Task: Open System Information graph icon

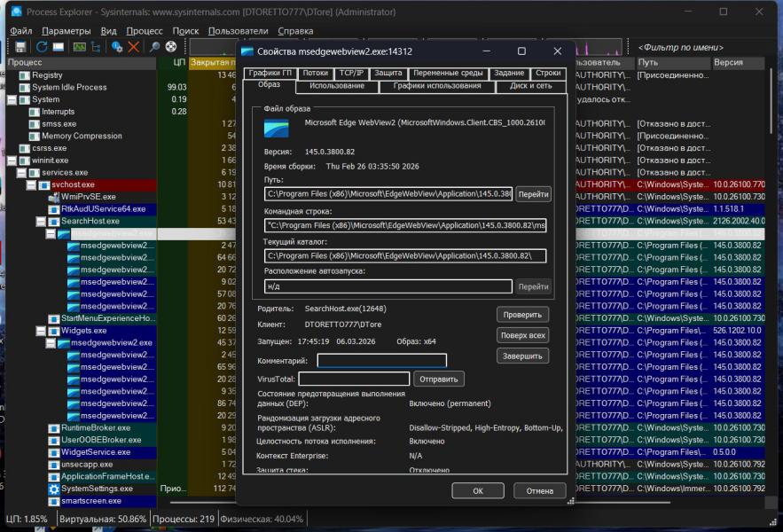Action: [x=79, y=46]
